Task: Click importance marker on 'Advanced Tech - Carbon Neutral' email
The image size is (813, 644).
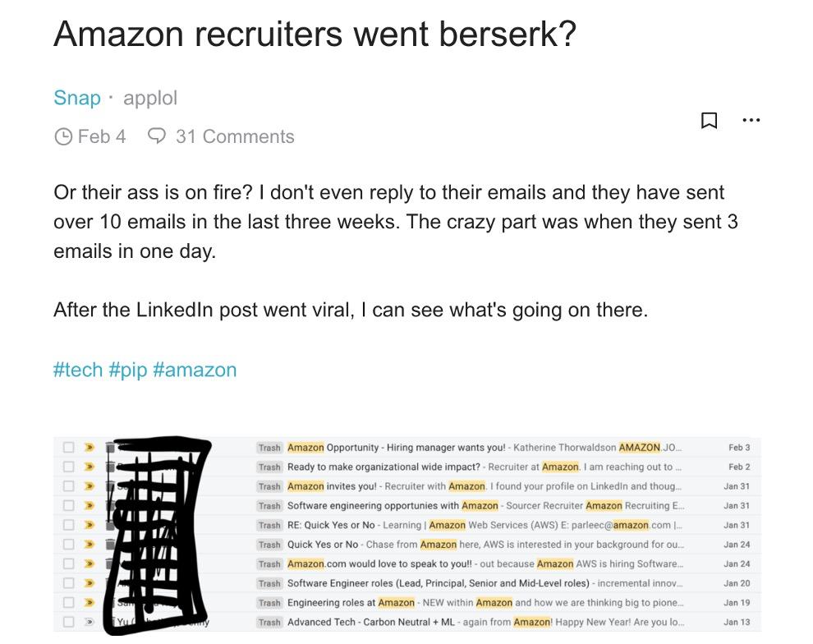Action: pyautogui.click(x=90, y=622)
